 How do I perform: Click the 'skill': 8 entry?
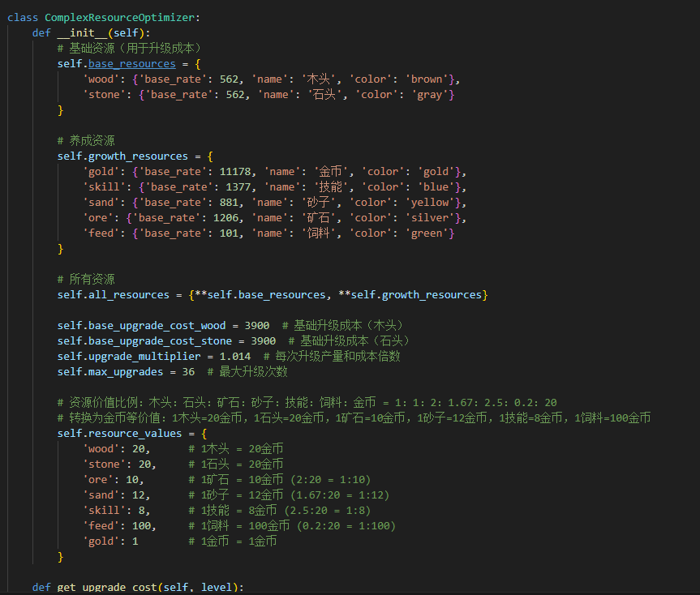pos(116,510)
